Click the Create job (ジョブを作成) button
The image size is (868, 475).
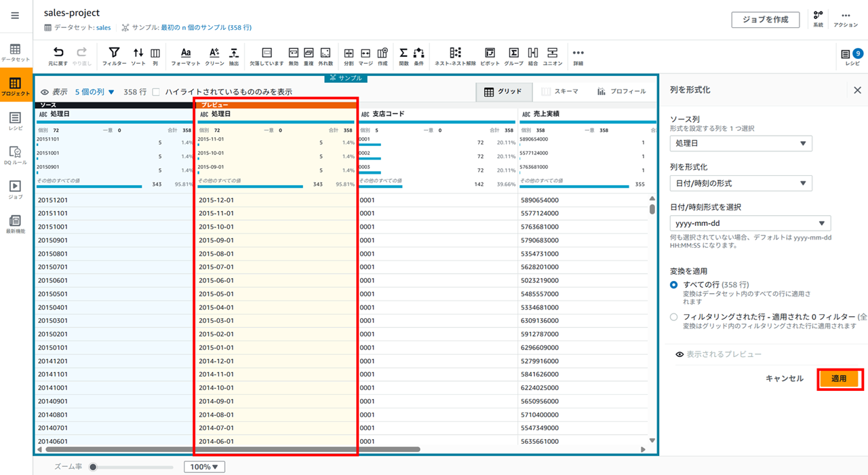point(766,20)
